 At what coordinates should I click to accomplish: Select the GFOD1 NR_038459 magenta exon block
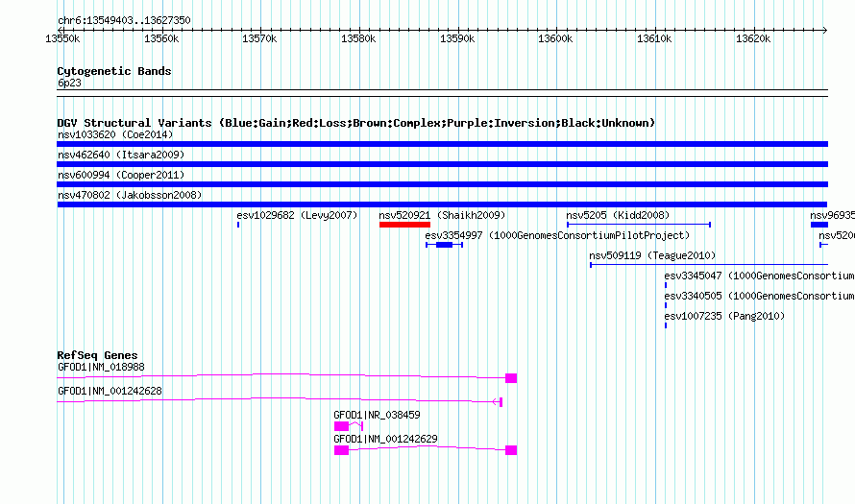pos(341,426)
